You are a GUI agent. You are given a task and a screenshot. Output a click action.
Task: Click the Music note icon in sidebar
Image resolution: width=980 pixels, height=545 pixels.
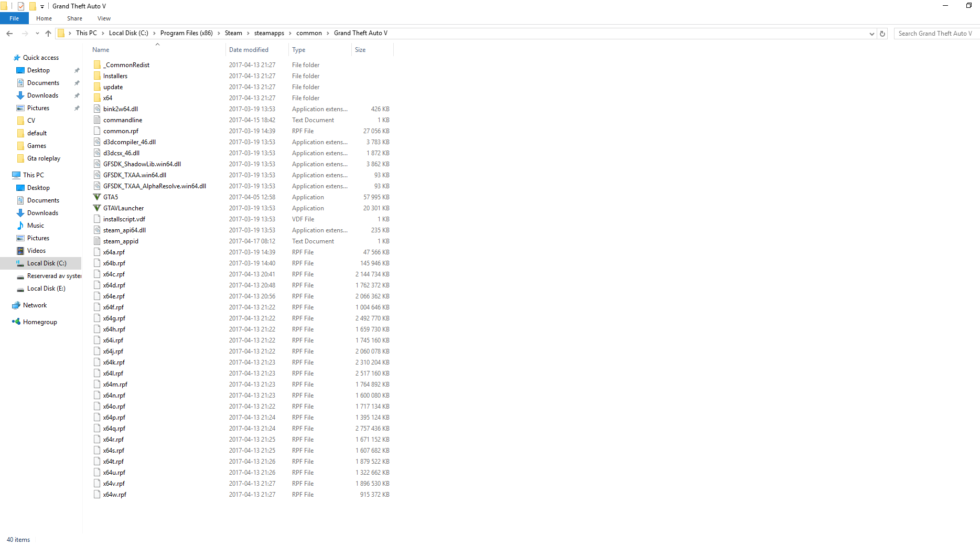pos(20,226)
